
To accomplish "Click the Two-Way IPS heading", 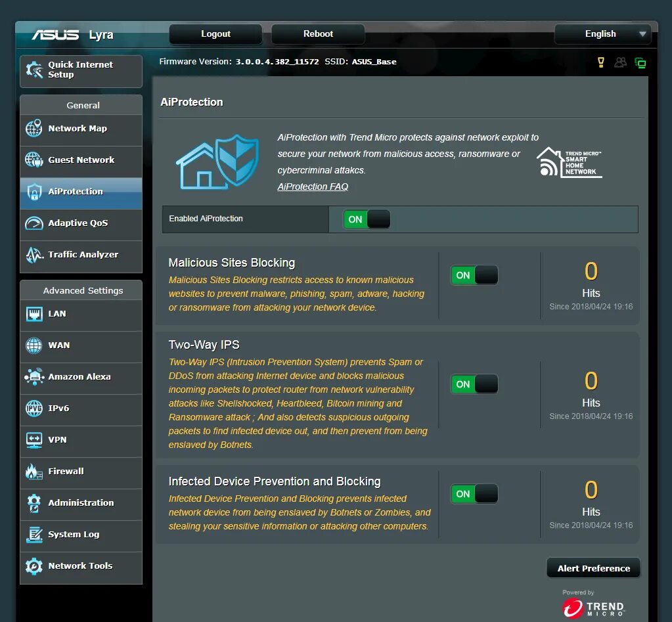I will click(x=204, y=345).
